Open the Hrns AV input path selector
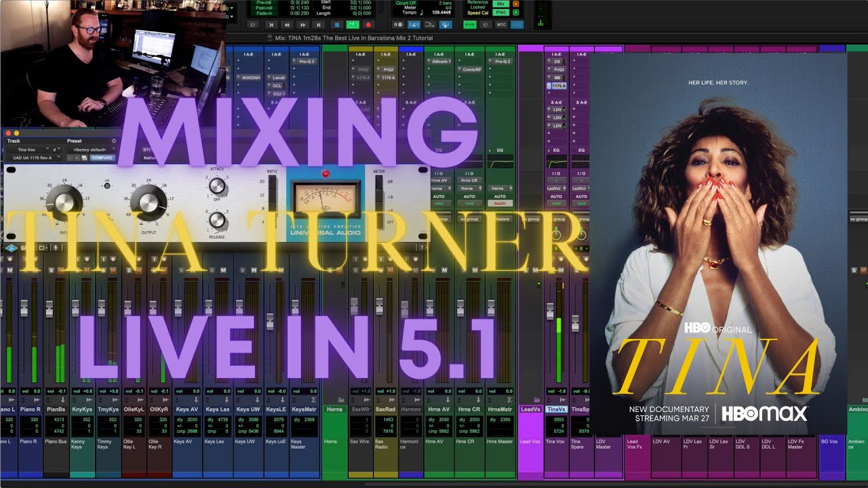This screenshot has height=488, width=868. [x=439, y=181]
